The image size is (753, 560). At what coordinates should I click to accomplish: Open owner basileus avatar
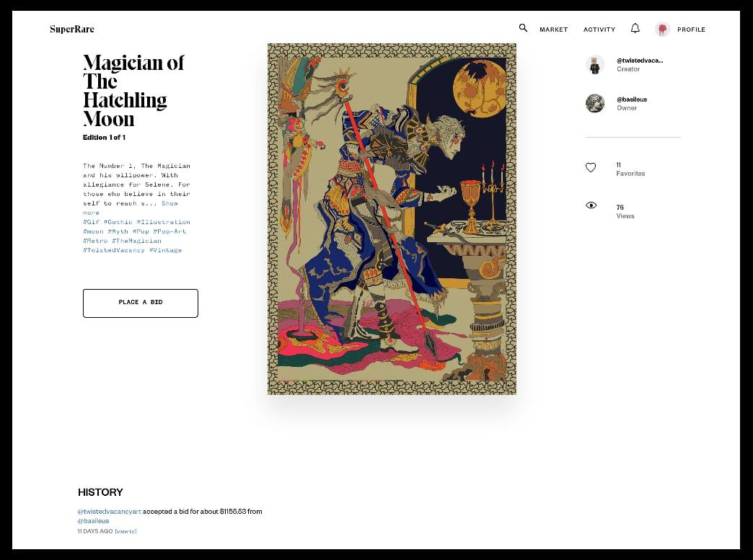click(595, 103)
